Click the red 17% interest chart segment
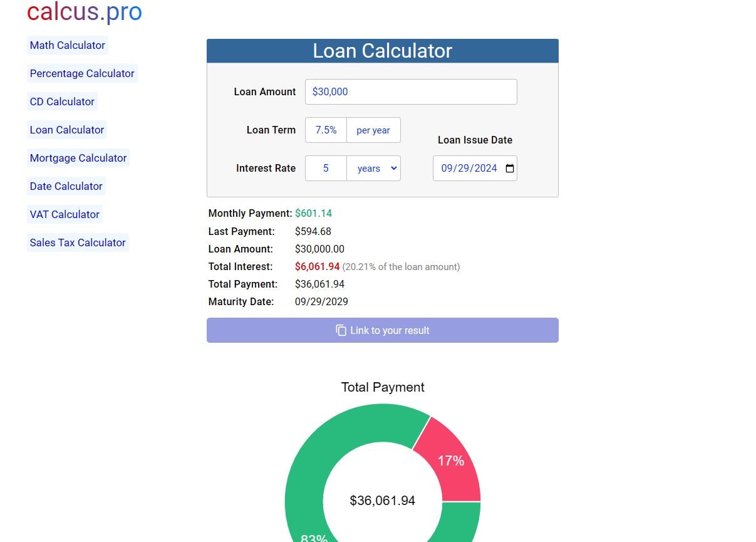The width and height of the screenshot is (756, 542). (452, 461)
